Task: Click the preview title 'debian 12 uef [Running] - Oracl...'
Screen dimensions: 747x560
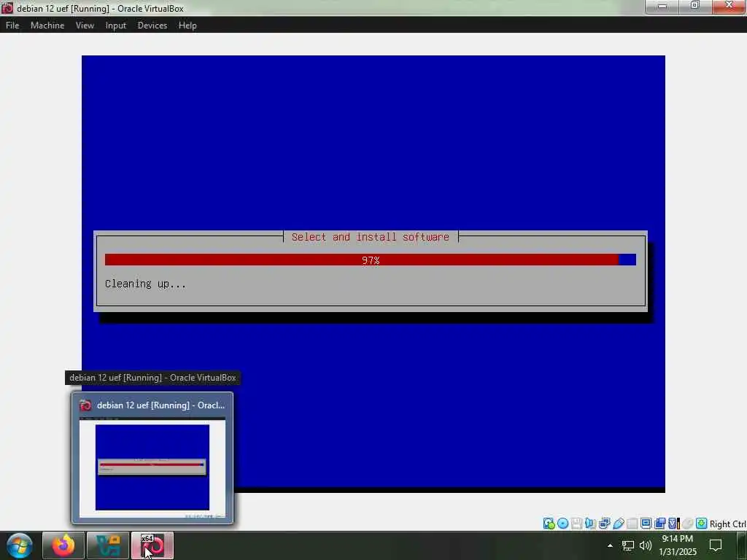Action: pyautogui.click(x=160, y=405)
